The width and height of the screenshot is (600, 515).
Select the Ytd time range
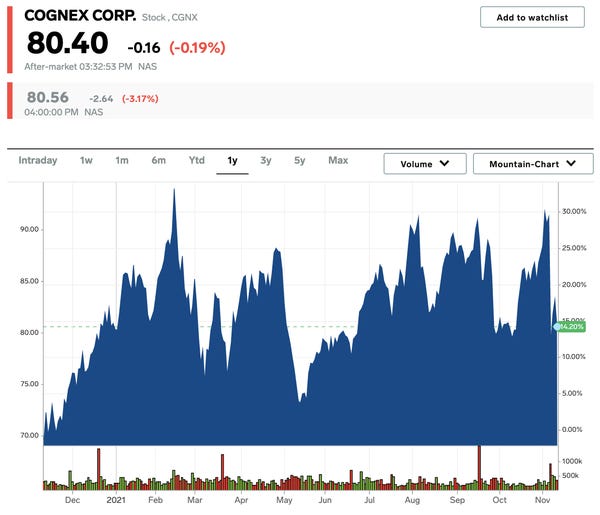coord(197,160)
